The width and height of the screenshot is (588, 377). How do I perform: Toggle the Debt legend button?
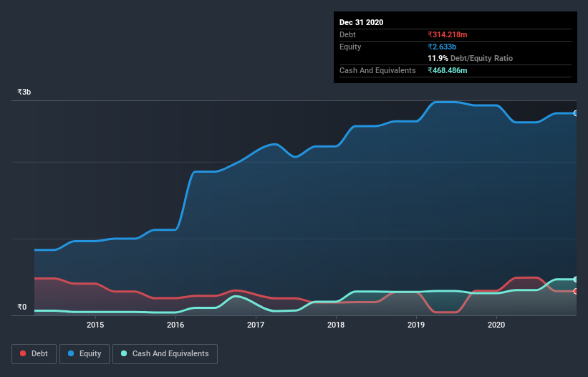pos(34,354)
